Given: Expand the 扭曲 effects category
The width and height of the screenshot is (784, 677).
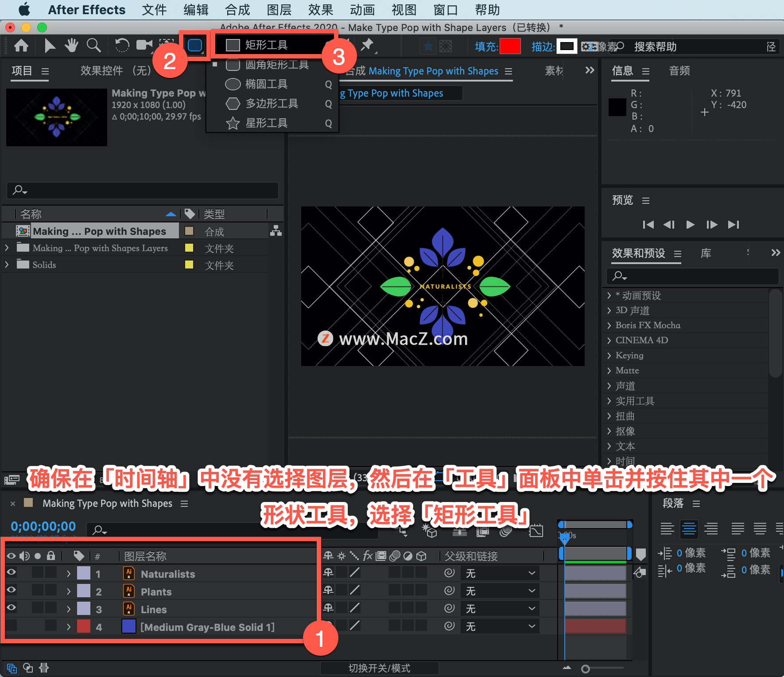Looking at the screenshot, I should [x=609, y=416].
